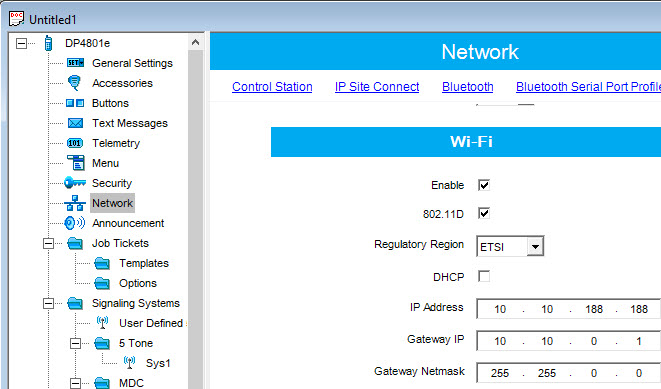The image size is (661, 389).
Task: Select the User Defined tree label
Action: pos(151,323)
